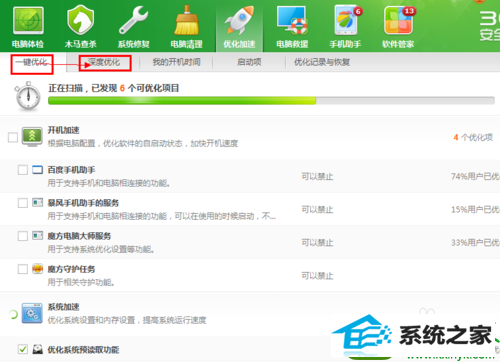Open the 木马查杀 shield icon
This screenshot has width=500, height=362.
pos(80,20)
